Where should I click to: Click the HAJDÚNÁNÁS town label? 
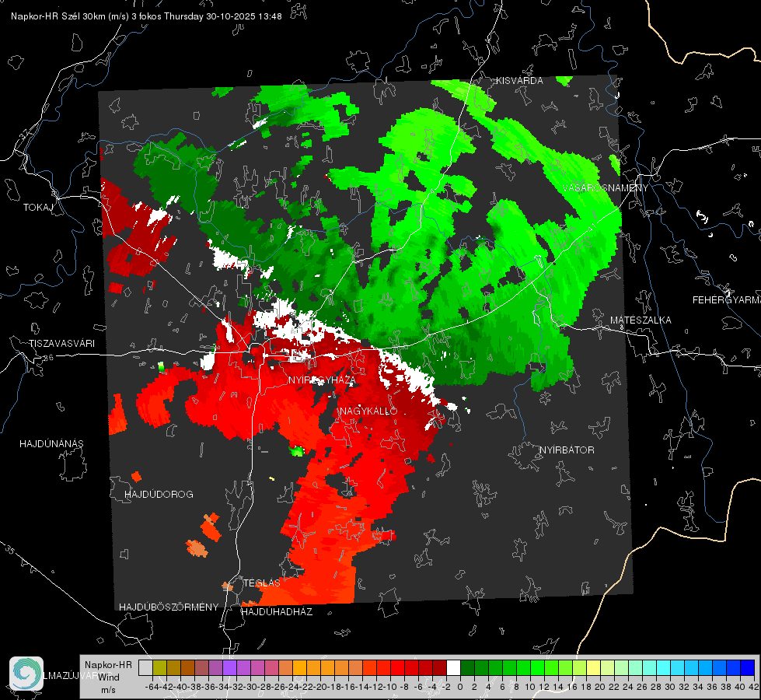(51, 443)
